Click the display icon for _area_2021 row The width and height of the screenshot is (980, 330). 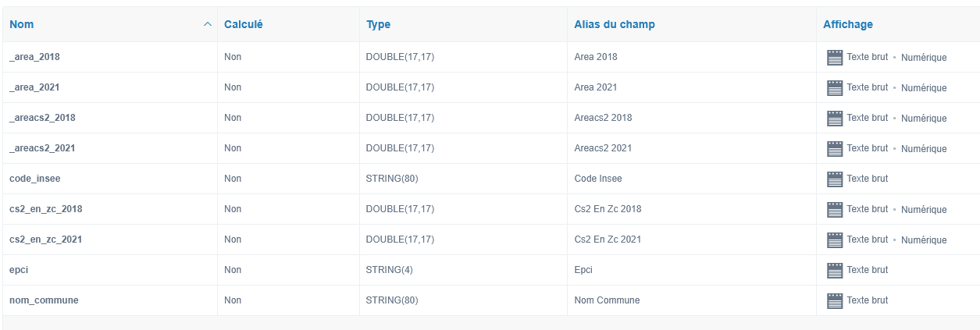coord(835,87)
